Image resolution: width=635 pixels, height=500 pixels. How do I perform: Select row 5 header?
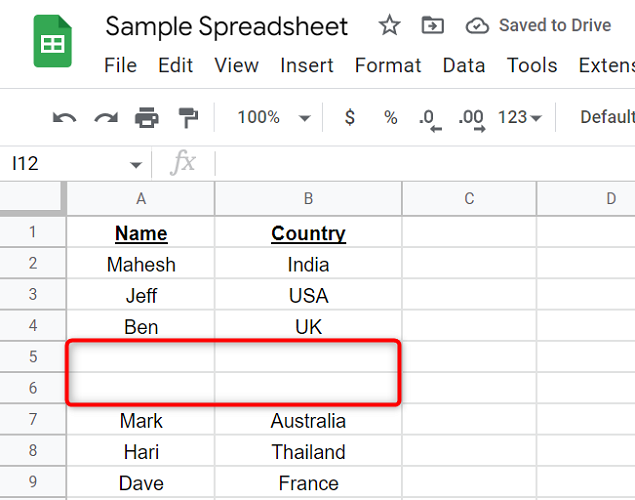point(32,357)
